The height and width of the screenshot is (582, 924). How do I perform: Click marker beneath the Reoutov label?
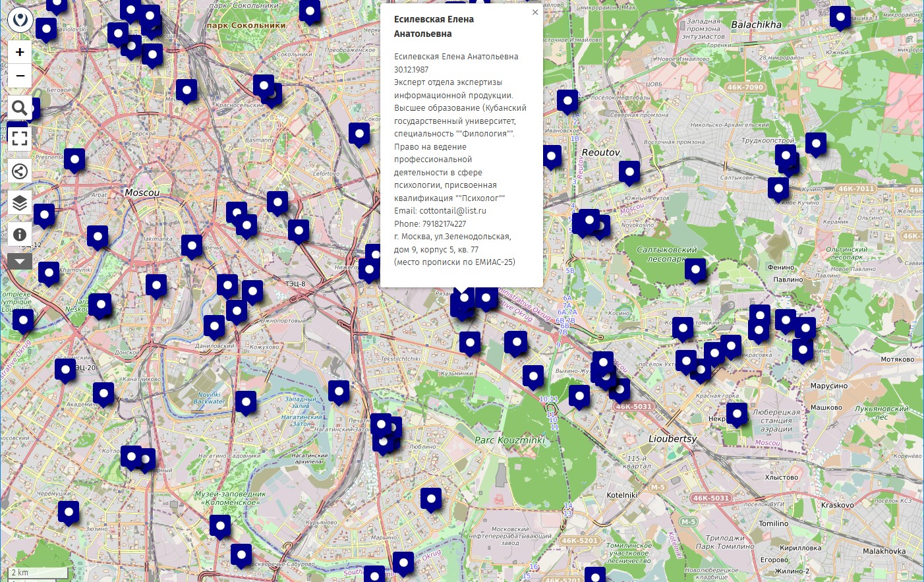coord(629,172)
